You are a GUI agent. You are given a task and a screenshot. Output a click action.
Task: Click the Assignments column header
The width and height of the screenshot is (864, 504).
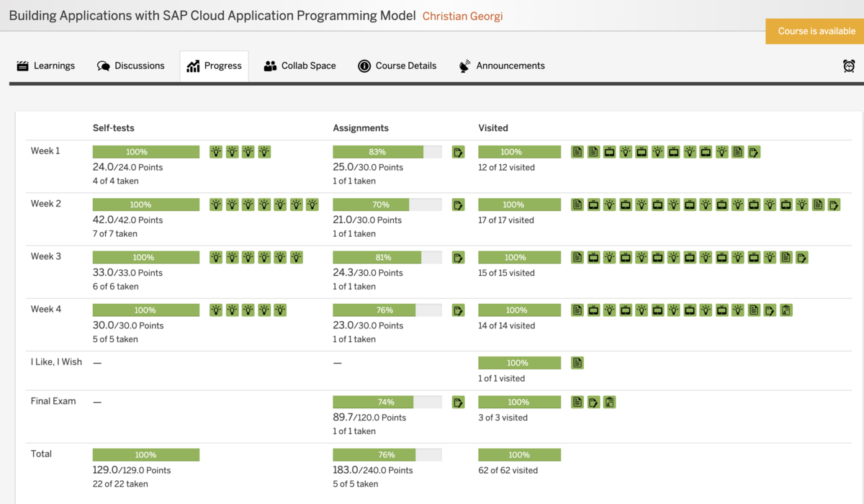[361, 128]
